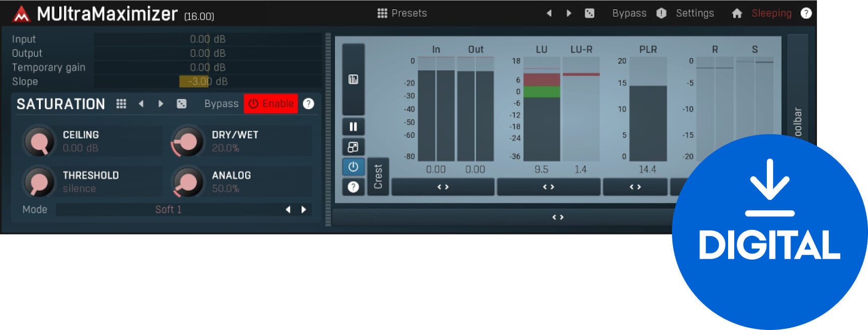Click the LU-R value 1.4
The width and height of the screenshot is (868, 330).
point(581,169)
